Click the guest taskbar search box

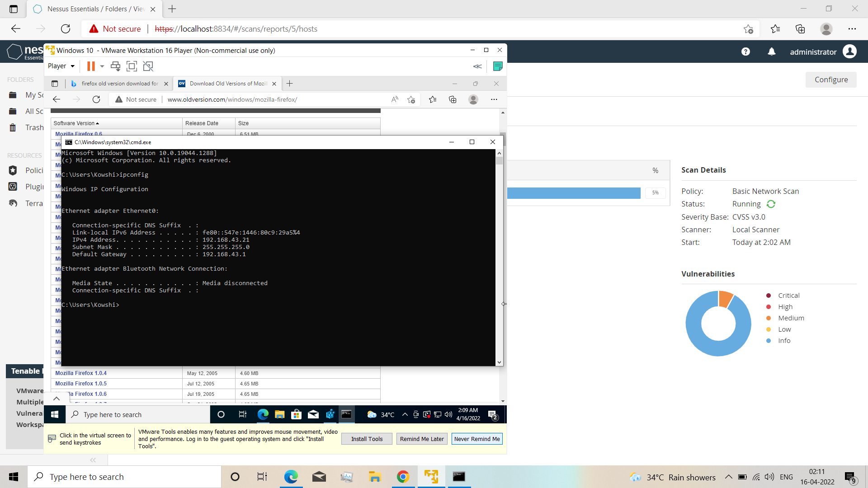[x=138, y=414]
